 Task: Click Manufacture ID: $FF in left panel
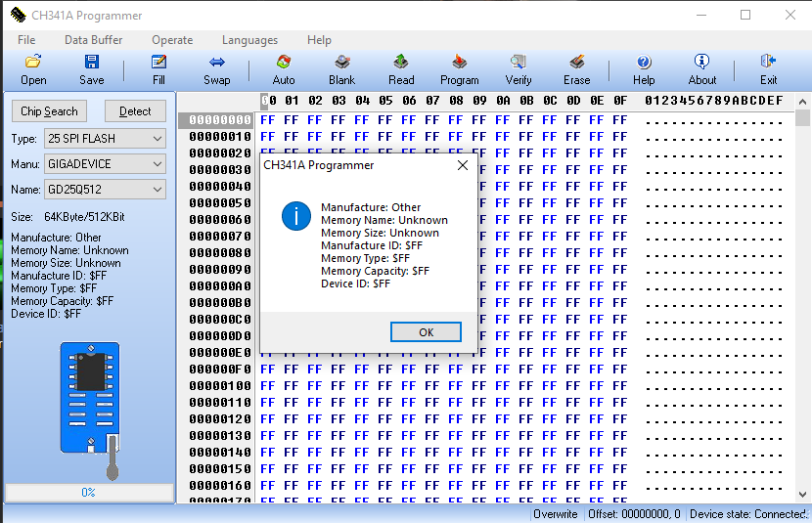point(59,276)
